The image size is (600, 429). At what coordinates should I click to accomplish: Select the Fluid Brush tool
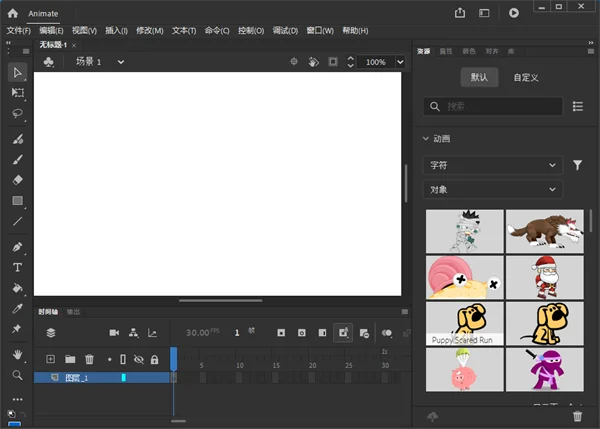pyautogui.click(x=18, y=139)
